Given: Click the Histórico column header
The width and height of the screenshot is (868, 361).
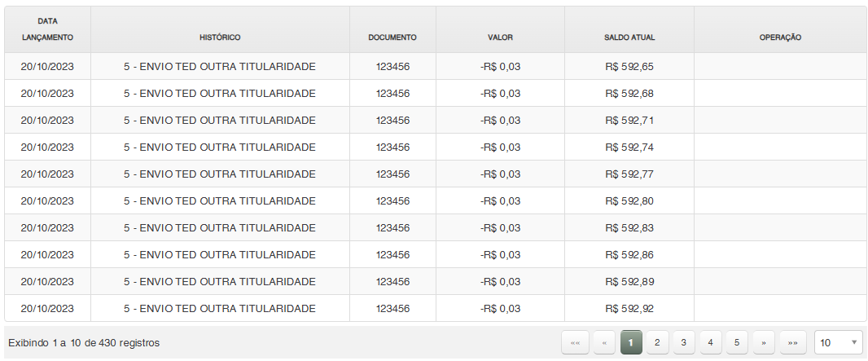Looking at the screenshot, I should [x=220, y=37].
